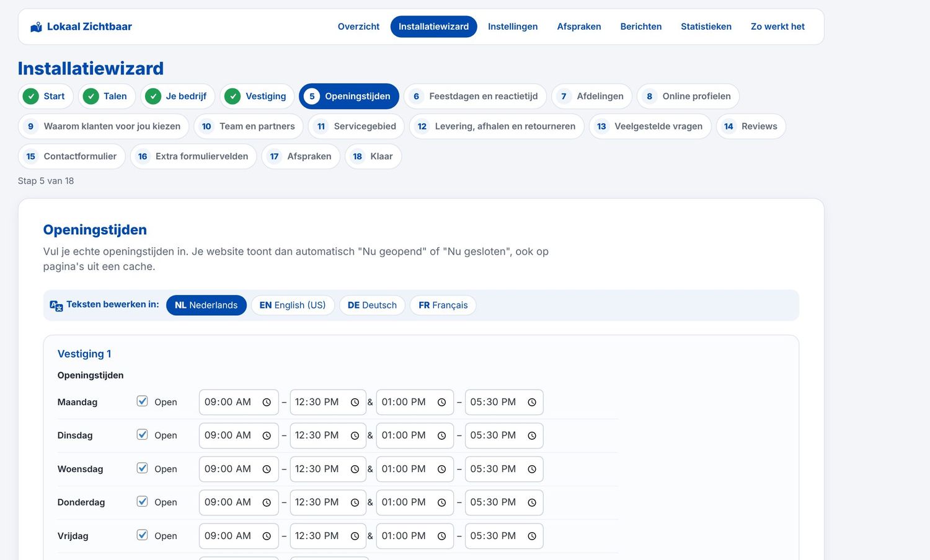Go to step 11 Servicegebied
930x560 pixels.
(x=356, y=126)
